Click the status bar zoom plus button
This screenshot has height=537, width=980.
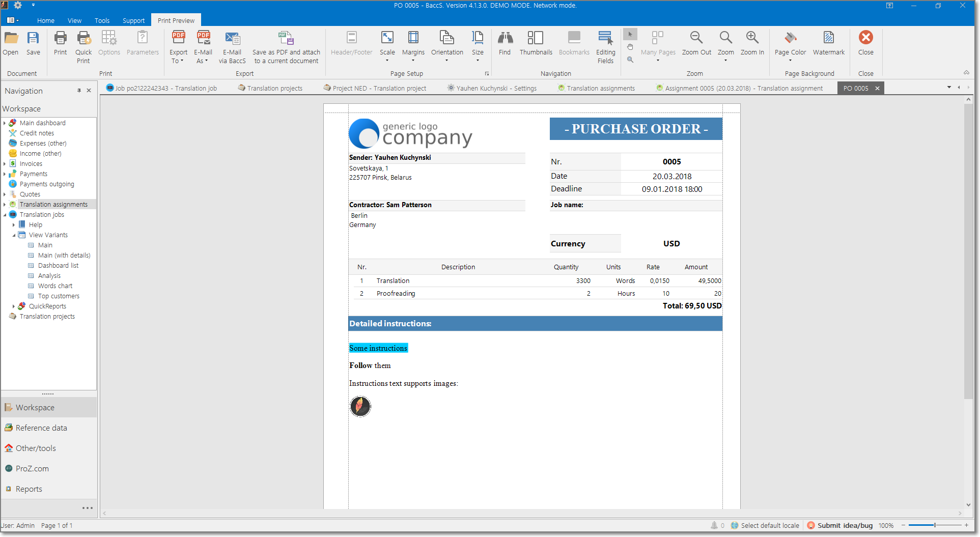[966, 525]
